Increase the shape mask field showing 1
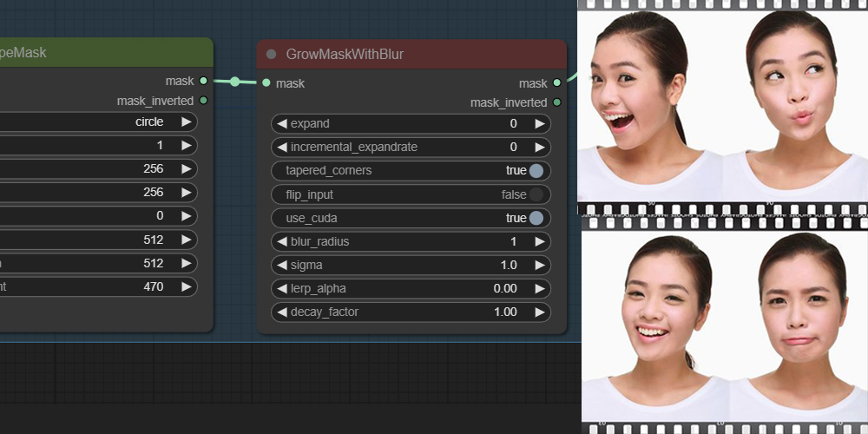 [187, 145]
